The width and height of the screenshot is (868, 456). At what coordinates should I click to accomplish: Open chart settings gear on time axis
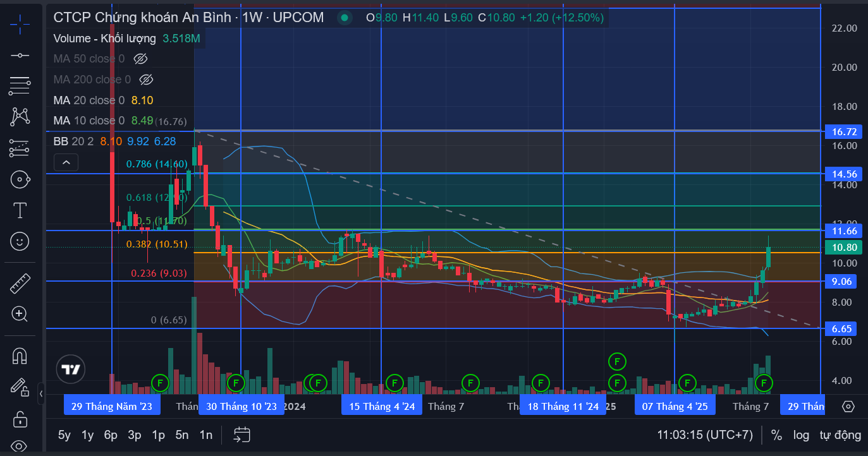(x=848, y=406)
